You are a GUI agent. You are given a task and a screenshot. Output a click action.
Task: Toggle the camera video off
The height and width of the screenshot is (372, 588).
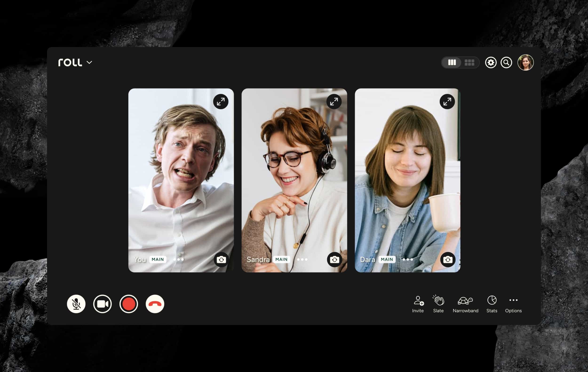tap(102, 304)
